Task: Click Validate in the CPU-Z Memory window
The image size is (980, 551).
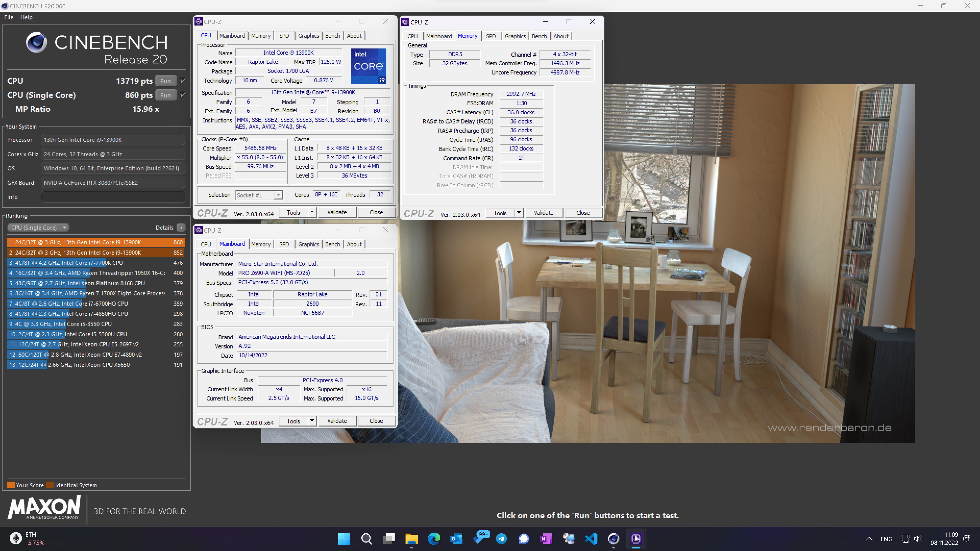Action: pyautogui.click(x=543, y=212)
